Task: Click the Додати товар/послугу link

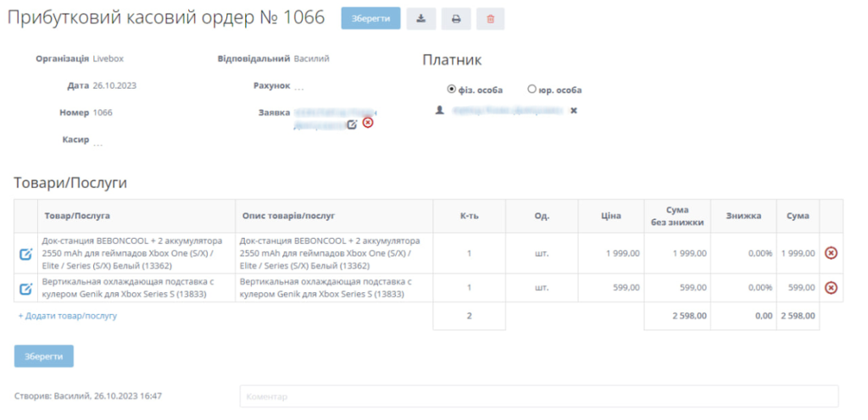Action: pyautogui.click(x=68, y=316)
